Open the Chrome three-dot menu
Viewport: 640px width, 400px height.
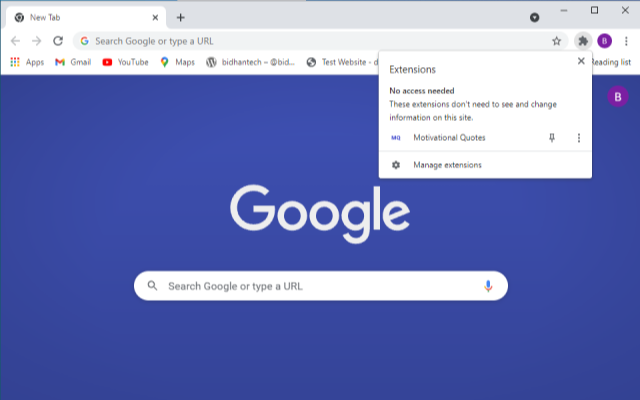[626, 41]
